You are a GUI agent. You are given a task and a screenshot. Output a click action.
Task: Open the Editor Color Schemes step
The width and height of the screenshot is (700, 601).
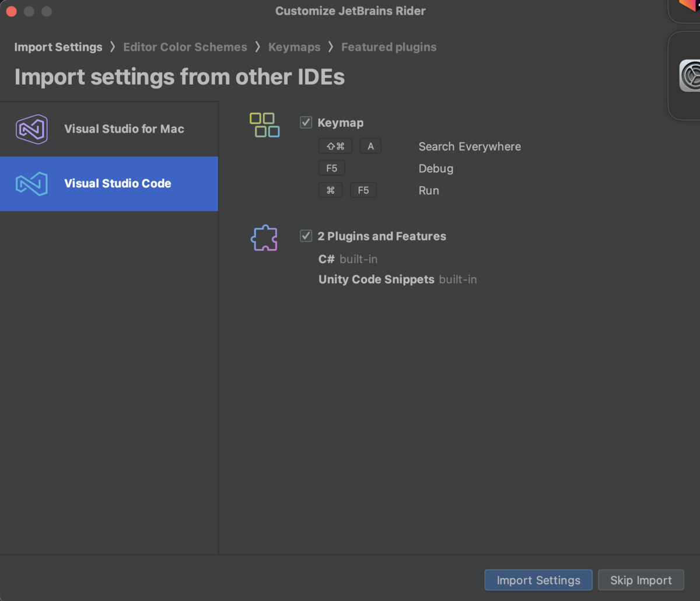185,47
